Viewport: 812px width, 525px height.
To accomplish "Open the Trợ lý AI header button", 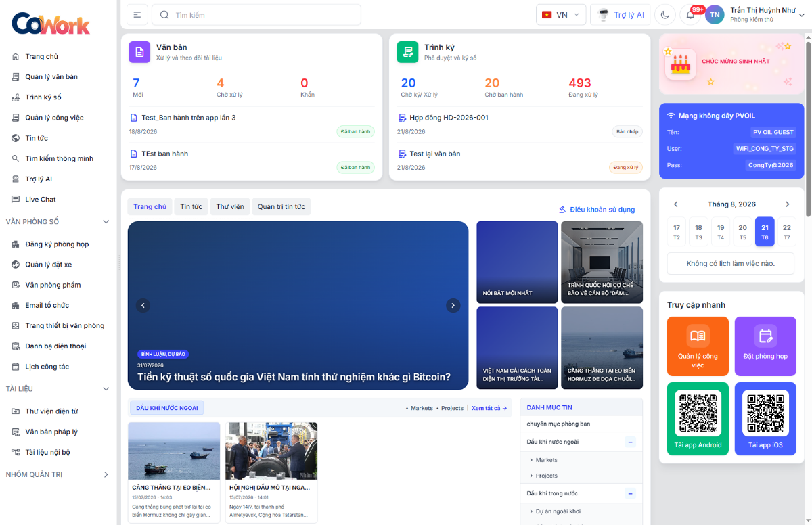I will coord(621,15).
